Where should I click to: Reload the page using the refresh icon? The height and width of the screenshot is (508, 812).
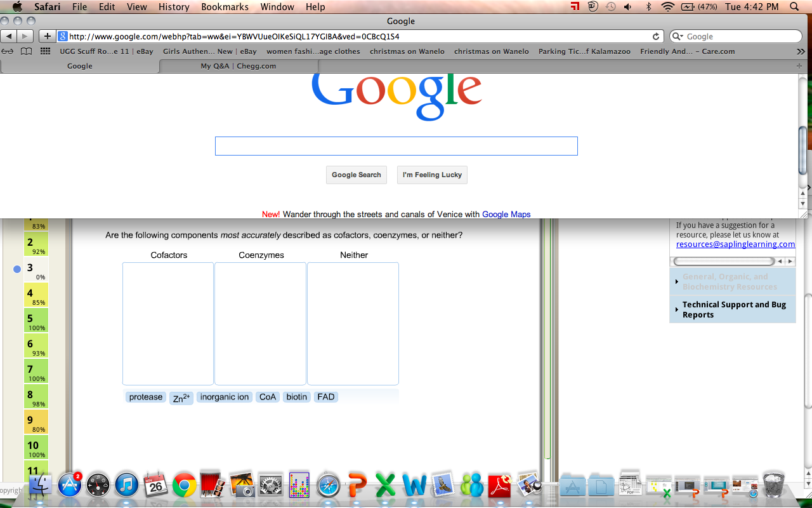coord(656,36)
